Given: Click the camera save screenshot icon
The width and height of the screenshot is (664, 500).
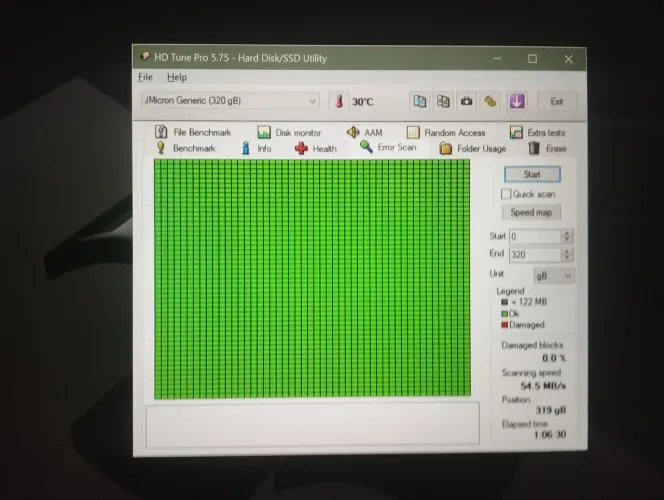Looking at the screenshot, I should (x=467, y=102).
